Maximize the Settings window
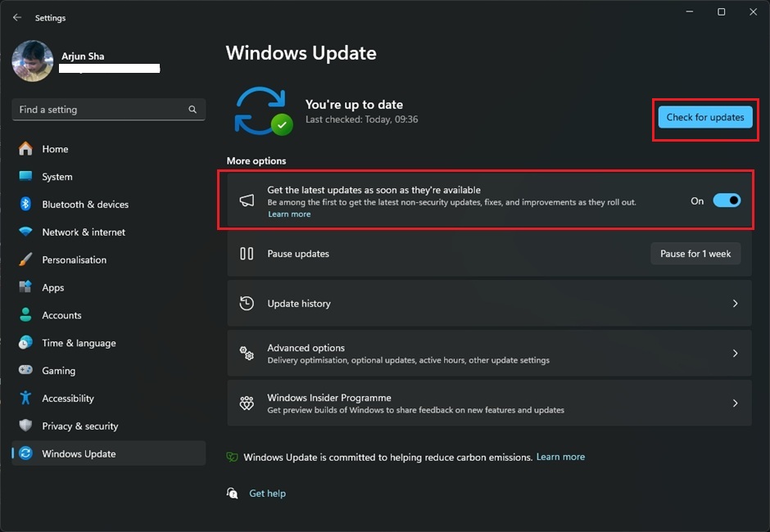The image size is (770, 532). [722, 11]
